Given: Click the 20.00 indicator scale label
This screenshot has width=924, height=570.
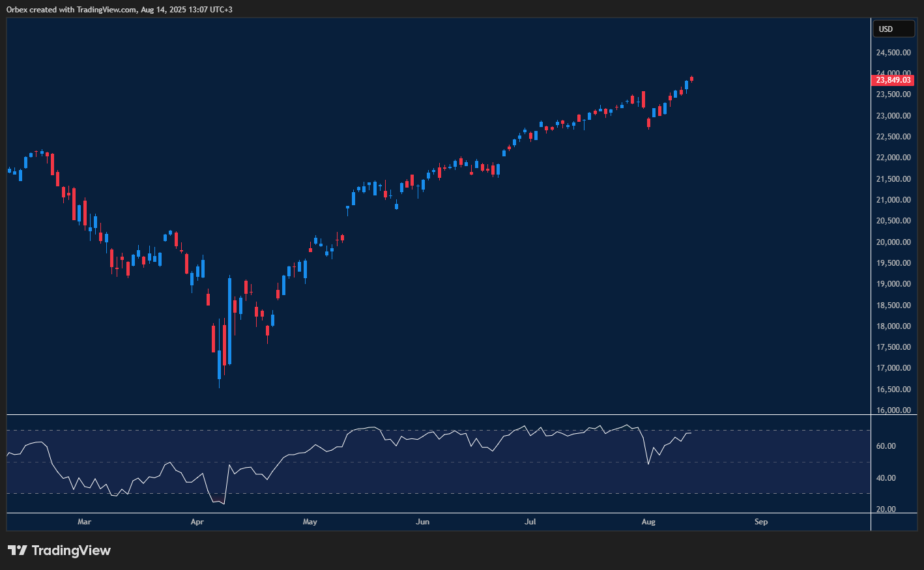Looking at the screenshot, I should [886, 509].
